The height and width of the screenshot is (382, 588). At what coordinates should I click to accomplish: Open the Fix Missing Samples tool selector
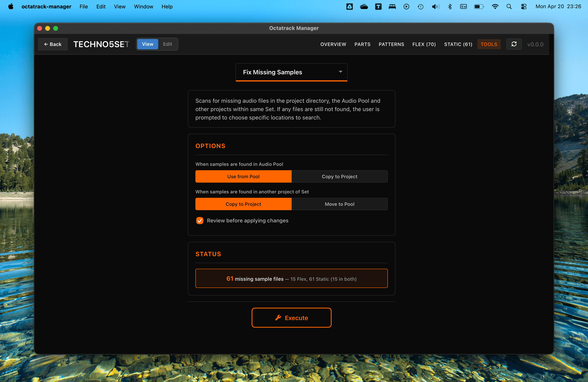point(291,72)
